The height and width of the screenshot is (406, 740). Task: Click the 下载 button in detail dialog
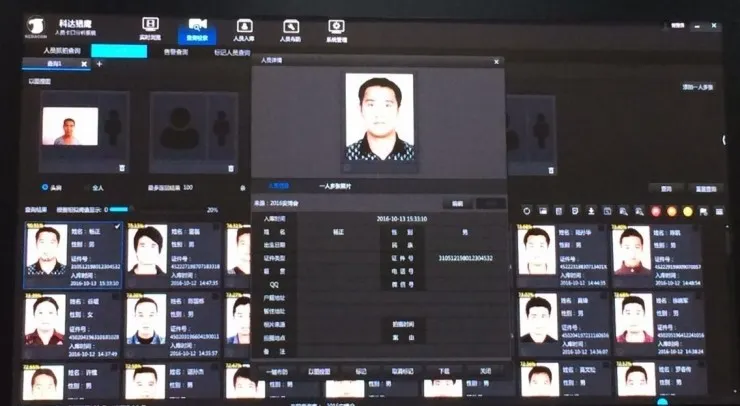point(444,372)
